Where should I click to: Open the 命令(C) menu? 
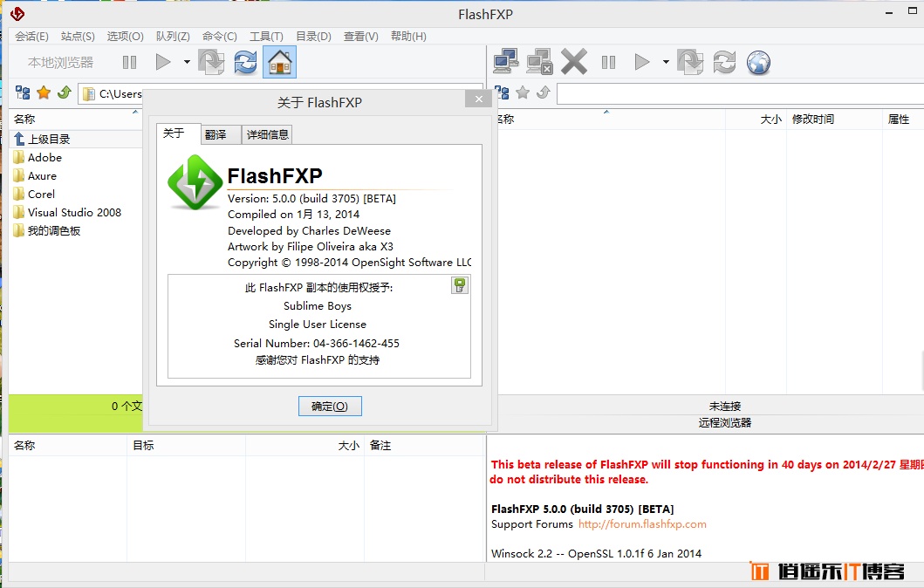(x=219, y=37)
